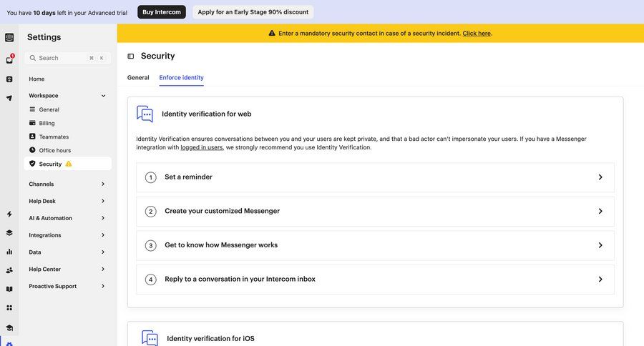
Task: Open the Knowledge book icon
Action: 9,289
